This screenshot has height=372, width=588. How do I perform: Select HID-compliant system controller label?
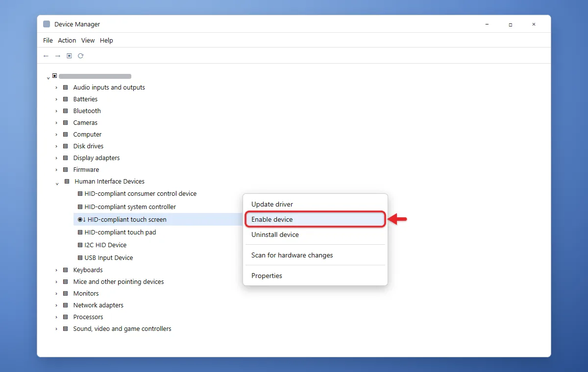[130, 207]
